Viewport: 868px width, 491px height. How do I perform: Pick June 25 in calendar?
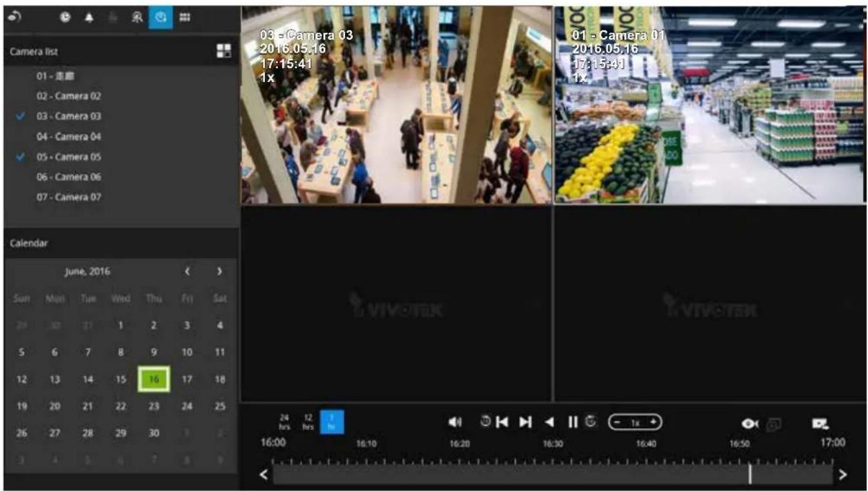pos(220,406)
